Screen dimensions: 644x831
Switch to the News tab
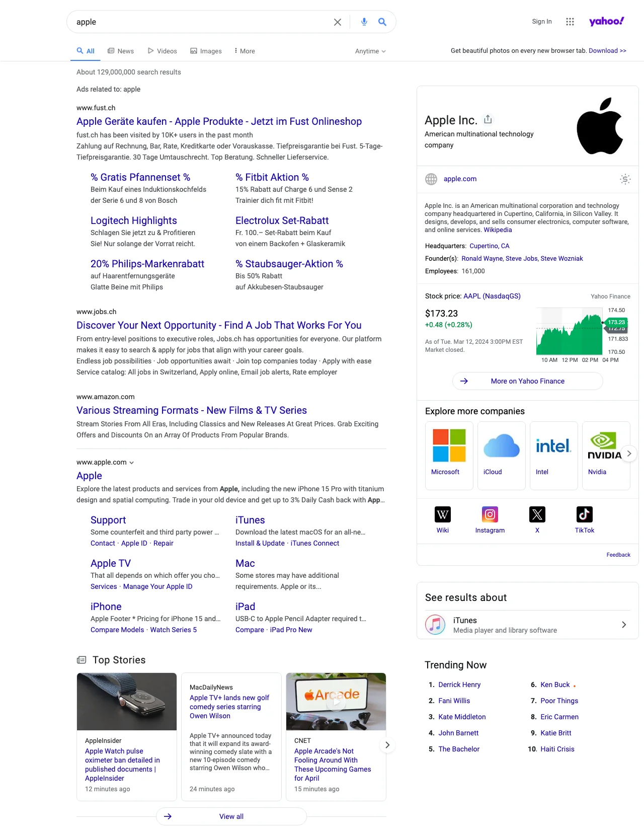tap(121, 51)
